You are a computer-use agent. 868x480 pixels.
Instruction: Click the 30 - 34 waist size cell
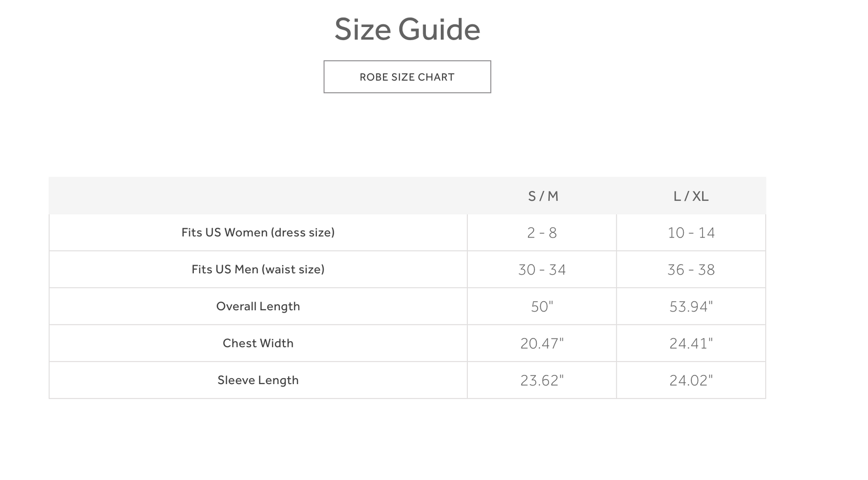pos(542,270)
